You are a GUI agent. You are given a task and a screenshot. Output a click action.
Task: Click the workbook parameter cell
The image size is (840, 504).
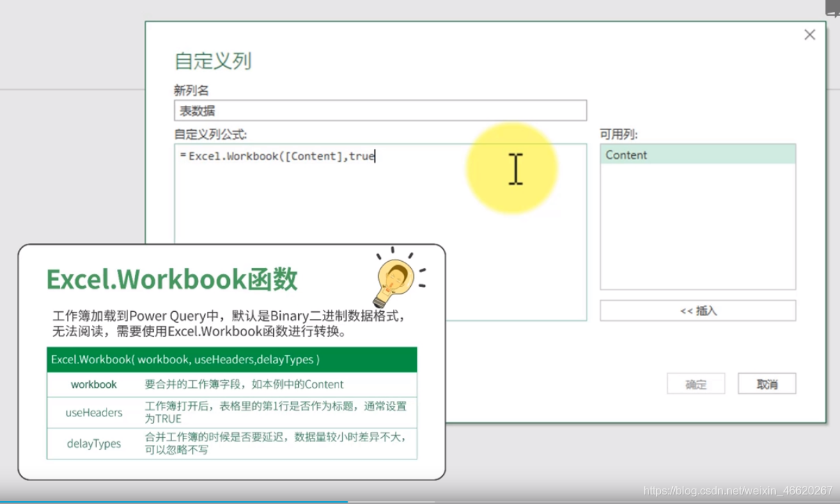pyautogui.click(x=94, y=384)
